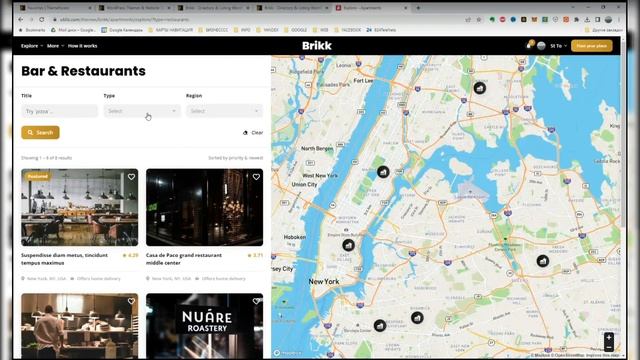Favorite the Nuare Roastery listing heart
This screenshot has width=640, height=360.
point(256,301)
